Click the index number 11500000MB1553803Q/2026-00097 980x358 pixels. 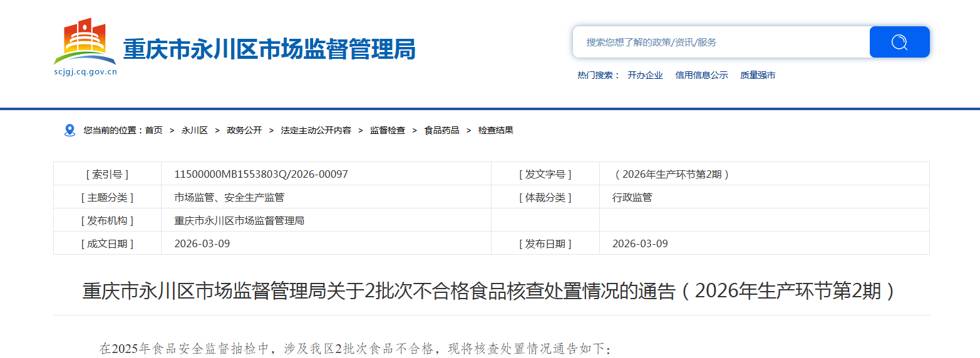tap(260, 174)
